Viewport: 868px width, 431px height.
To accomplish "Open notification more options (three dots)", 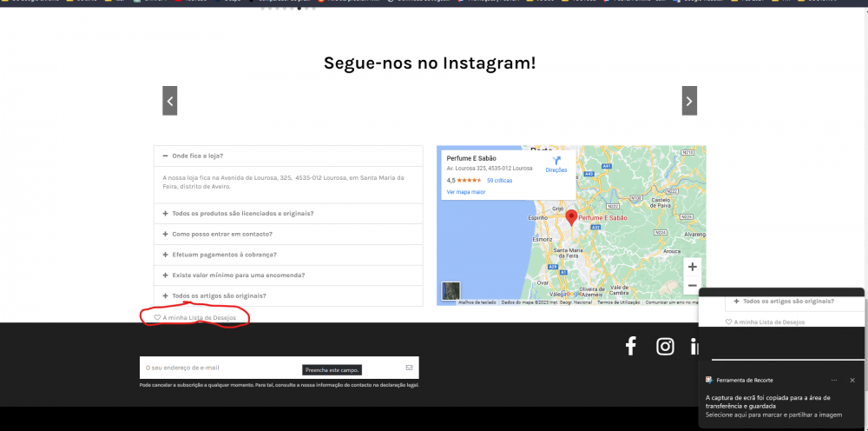I will [833, 380].
